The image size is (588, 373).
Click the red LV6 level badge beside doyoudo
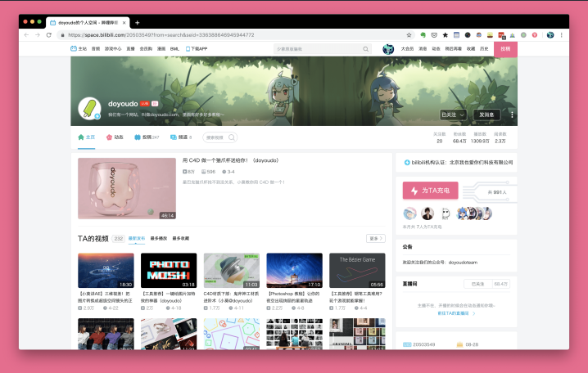145,104
